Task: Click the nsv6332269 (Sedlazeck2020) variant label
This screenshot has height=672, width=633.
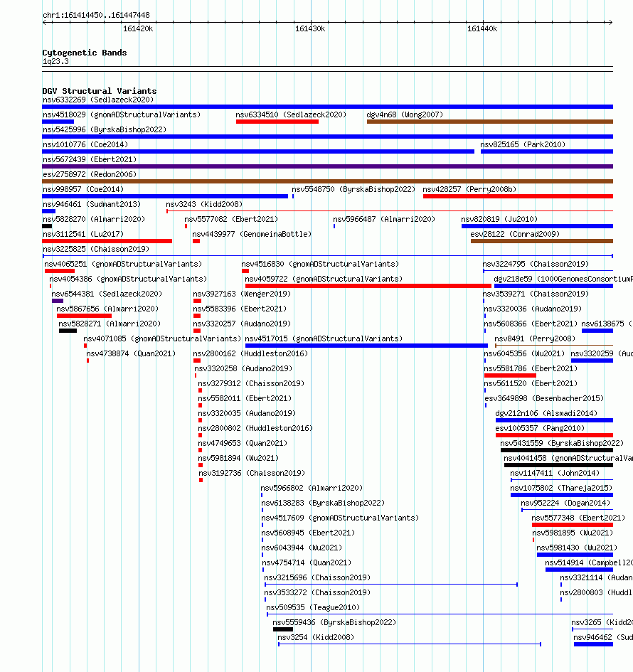Action: [x=98, y=100]
